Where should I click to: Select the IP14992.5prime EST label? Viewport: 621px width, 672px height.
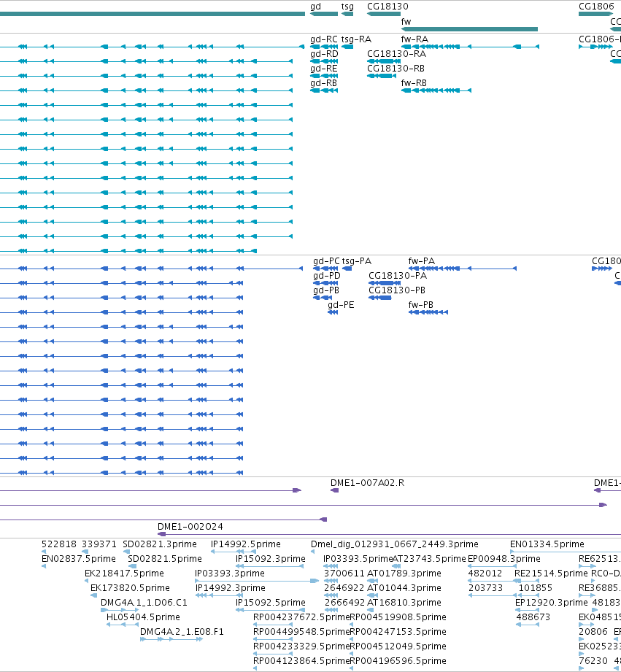[x=246, y=544]
